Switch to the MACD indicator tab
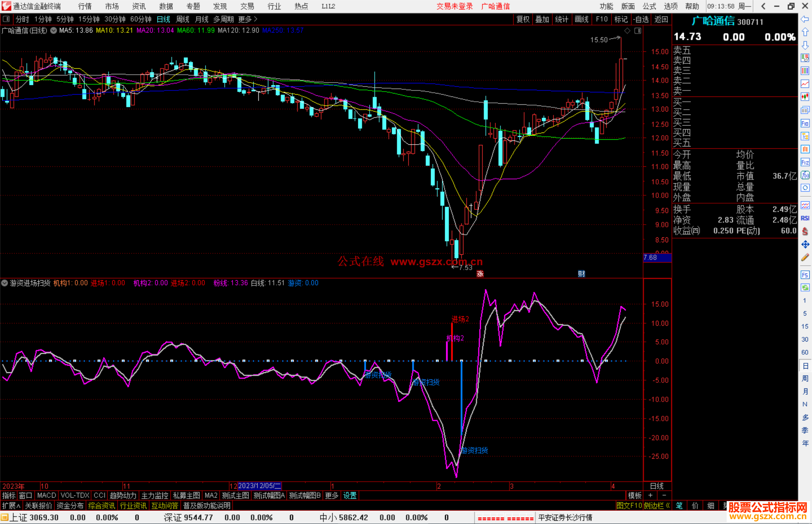 pyautogui.click(x=46, y=495)
